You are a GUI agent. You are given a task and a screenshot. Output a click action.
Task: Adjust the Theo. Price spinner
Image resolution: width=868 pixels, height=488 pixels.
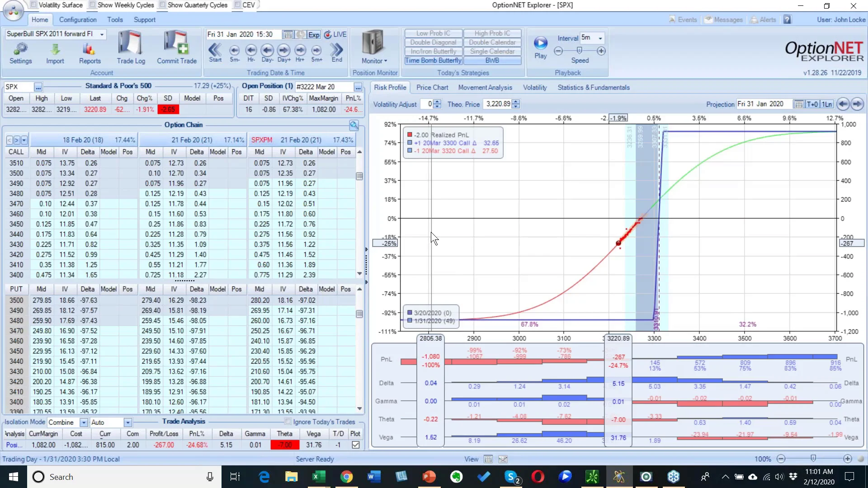click(x=516, y=104)
